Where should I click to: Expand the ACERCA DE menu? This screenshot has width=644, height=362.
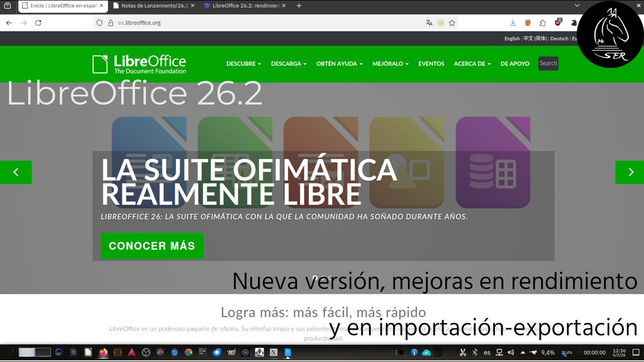472,64
